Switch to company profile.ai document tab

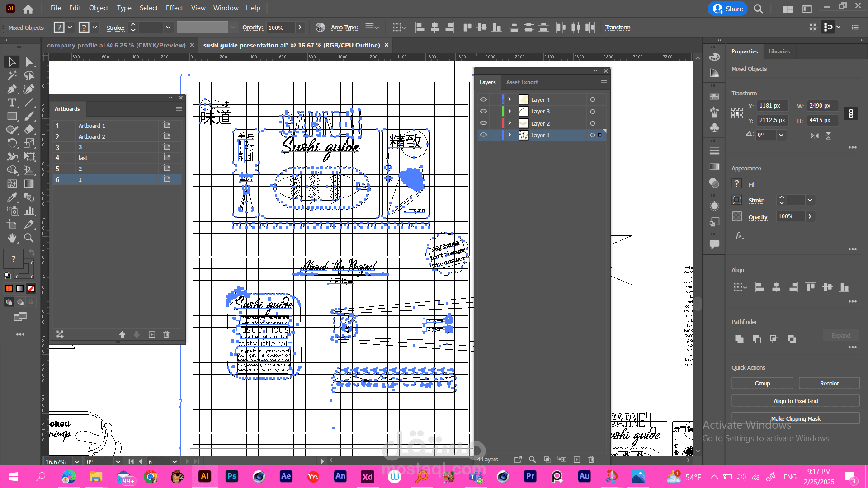(x=116, y=45)
